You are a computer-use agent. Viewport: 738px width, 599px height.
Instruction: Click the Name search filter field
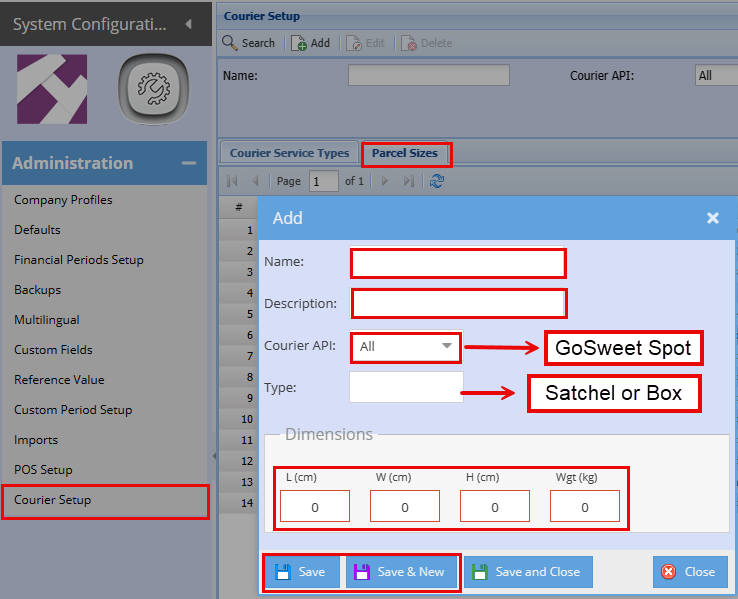coord(429,75)
